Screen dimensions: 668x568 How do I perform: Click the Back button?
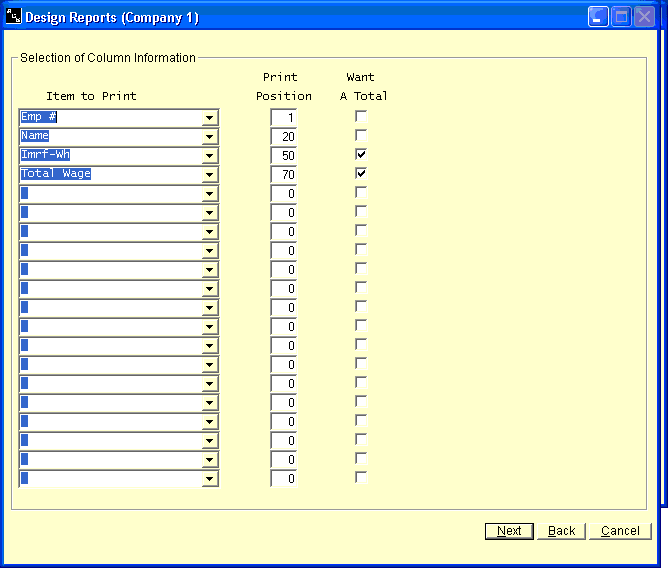[x=561, y=531]
